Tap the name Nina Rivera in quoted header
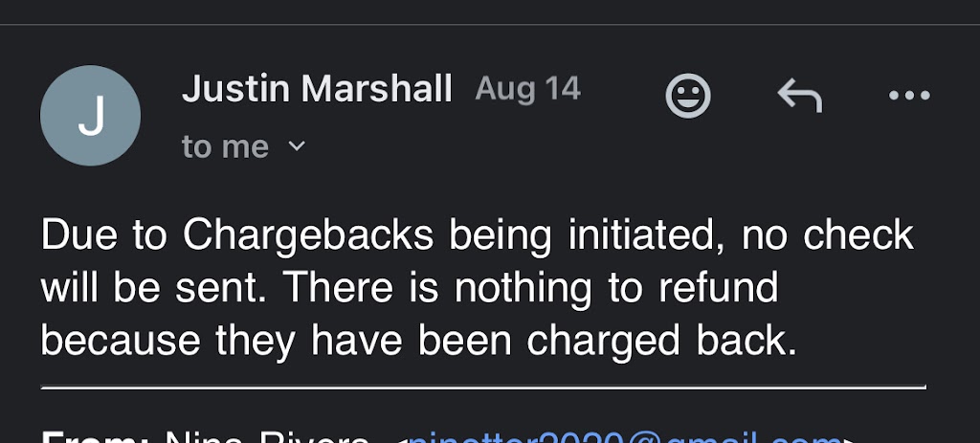Viewport: 980px width, 443px height. [x=268, y=438]
